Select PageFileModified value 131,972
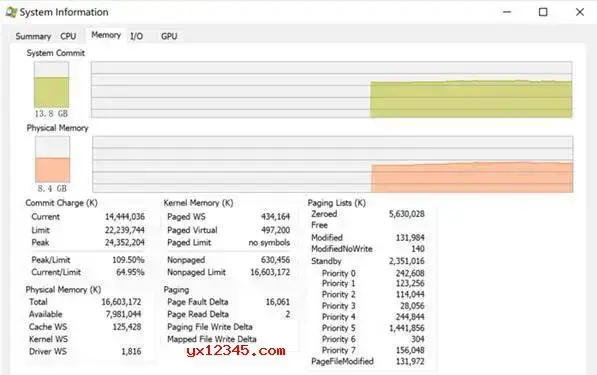Viewport: 597px width, 375px height. 410,361
